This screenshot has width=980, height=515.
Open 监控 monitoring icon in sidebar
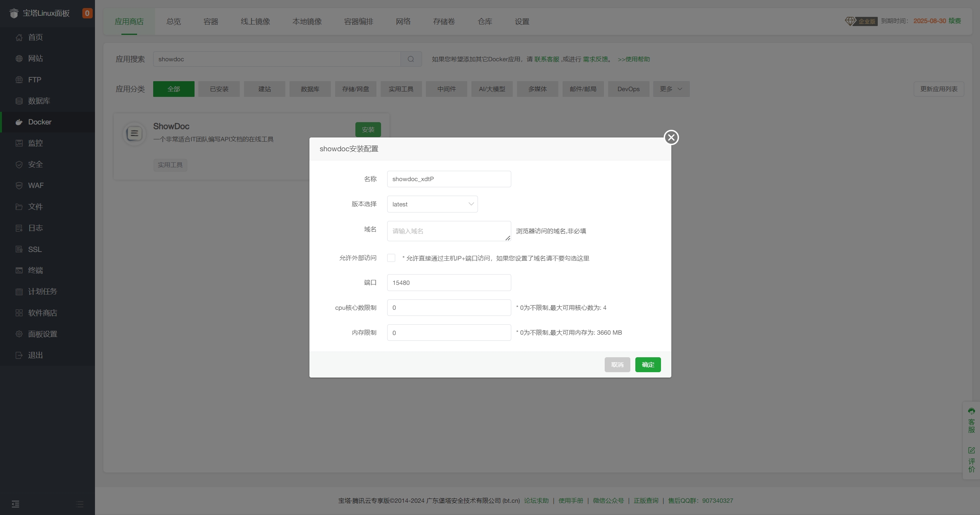[19, 143]
